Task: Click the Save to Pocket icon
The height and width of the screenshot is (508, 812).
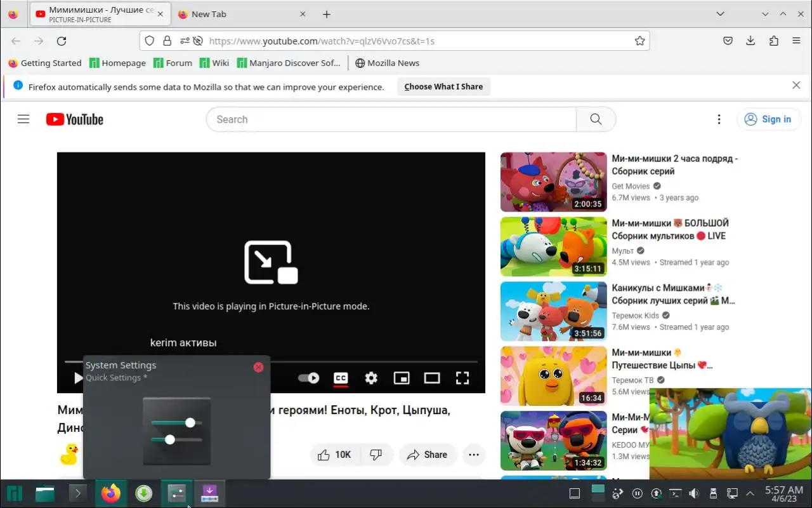Action: click(728, 41)
